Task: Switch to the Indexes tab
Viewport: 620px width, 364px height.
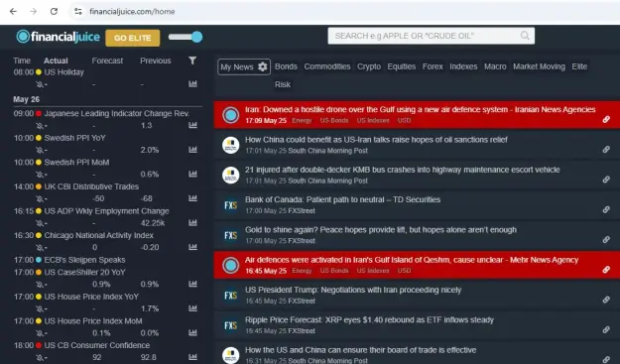Action: click(x=463, y=66)
